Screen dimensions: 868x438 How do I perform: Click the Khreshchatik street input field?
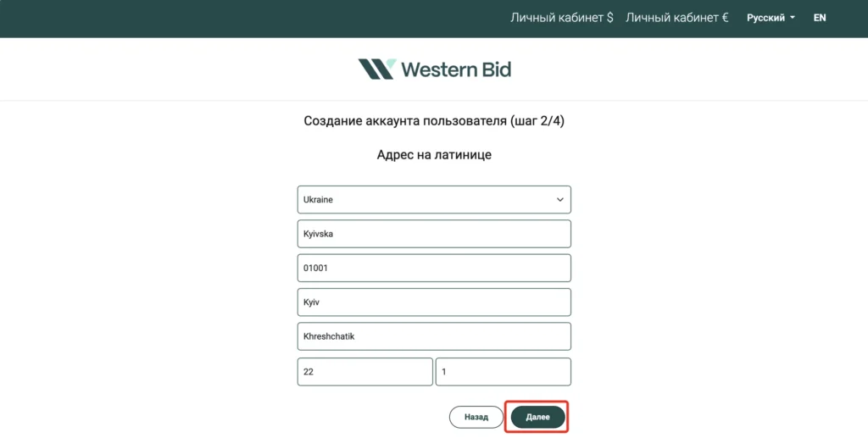pos(434,336)
